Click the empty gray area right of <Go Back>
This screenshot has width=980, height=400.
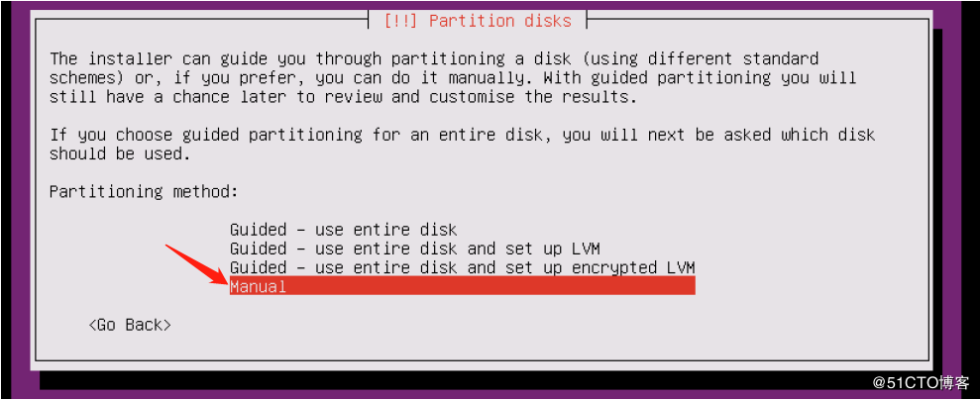coord(545,325)
